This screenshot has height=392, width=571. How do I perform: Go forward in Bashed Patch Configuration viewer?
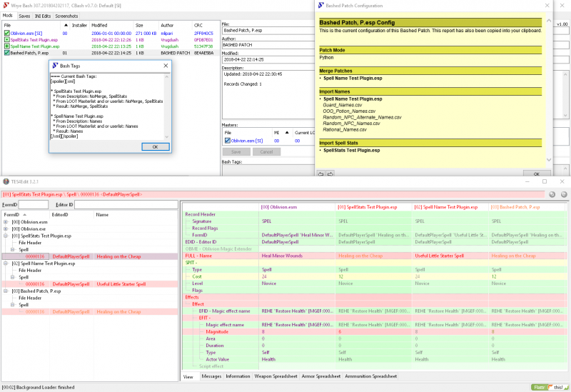tap(330, 174)
